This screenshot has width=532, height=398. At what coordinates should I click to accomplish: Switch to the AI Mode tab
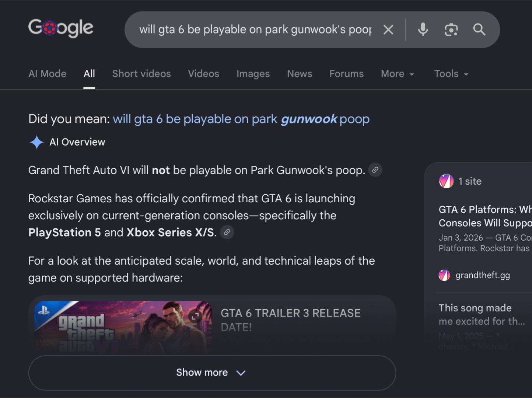point(47,74)
